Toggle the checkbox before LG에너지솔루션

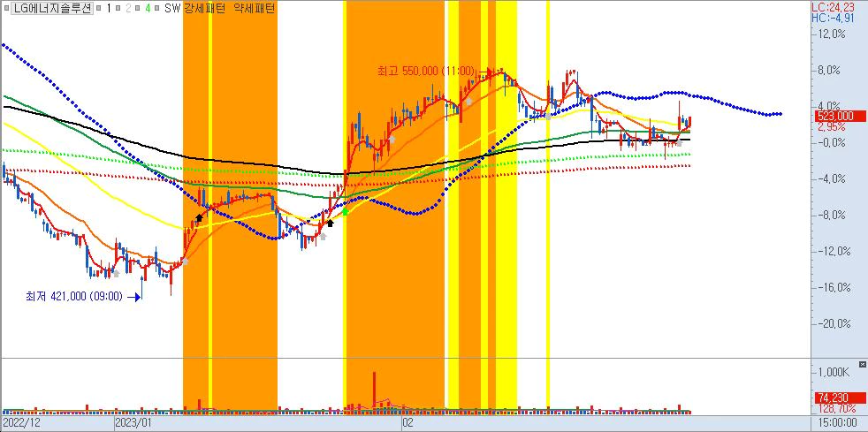[7, 8]
